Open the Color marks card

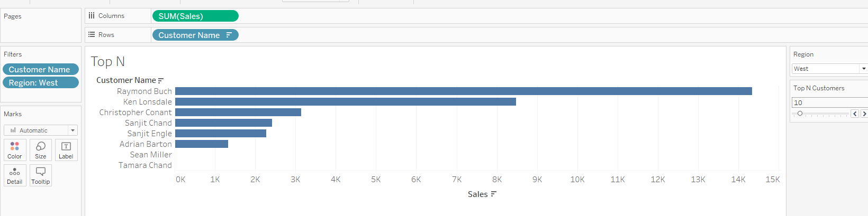(15, 150)
